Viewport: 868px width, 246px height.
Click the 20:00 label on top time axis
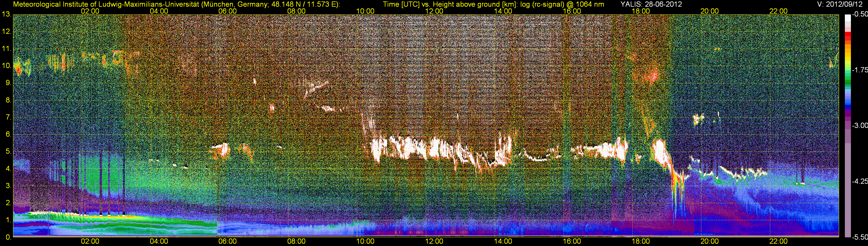(709, 11)
